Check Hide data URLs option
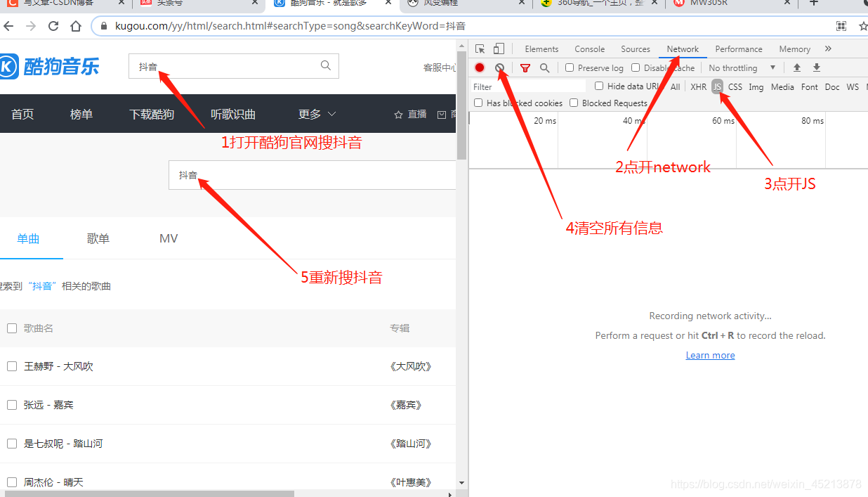 599,86
